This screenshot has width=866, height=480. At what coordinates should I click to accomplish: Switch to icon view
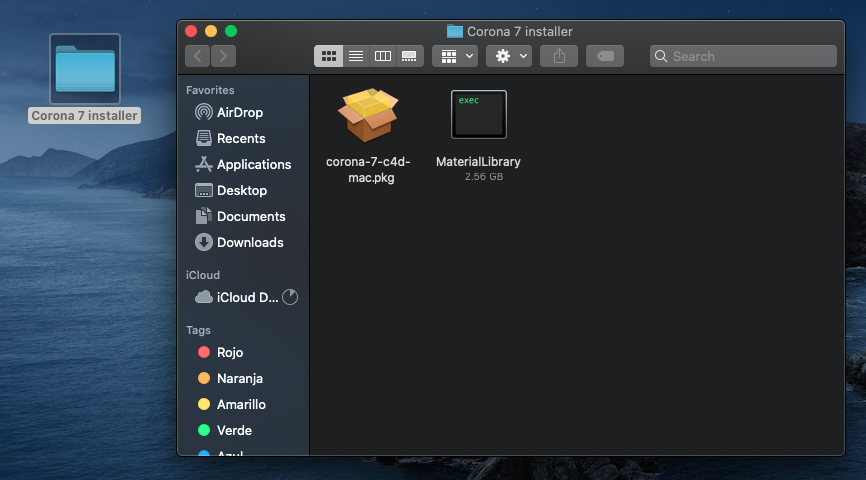[x=329, y=56]
